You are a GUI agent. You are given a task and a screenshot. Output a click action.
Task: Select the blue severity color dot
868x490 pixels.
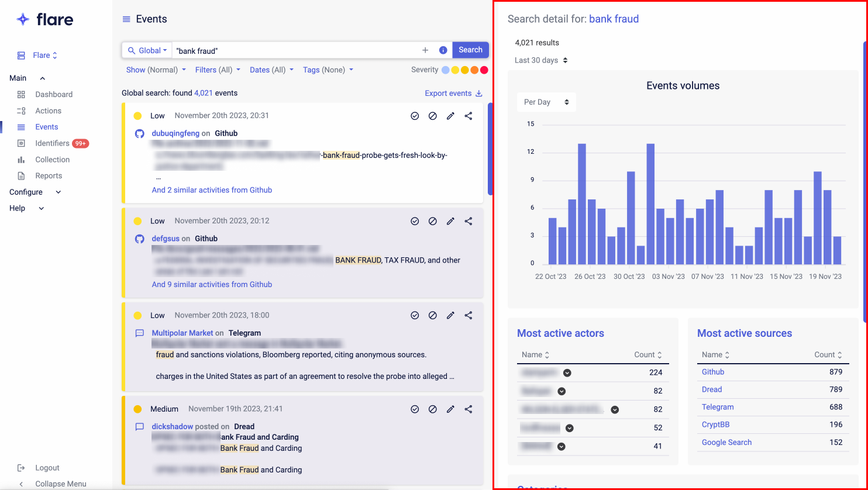(446, 70)
